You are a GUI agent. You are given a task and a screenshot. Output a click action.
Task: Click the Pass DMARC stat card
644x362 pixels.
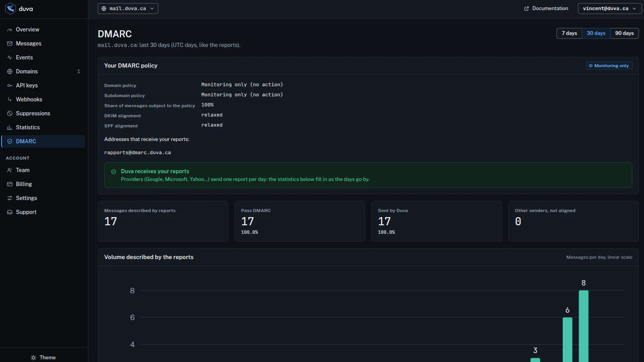[x=300, y=221]
